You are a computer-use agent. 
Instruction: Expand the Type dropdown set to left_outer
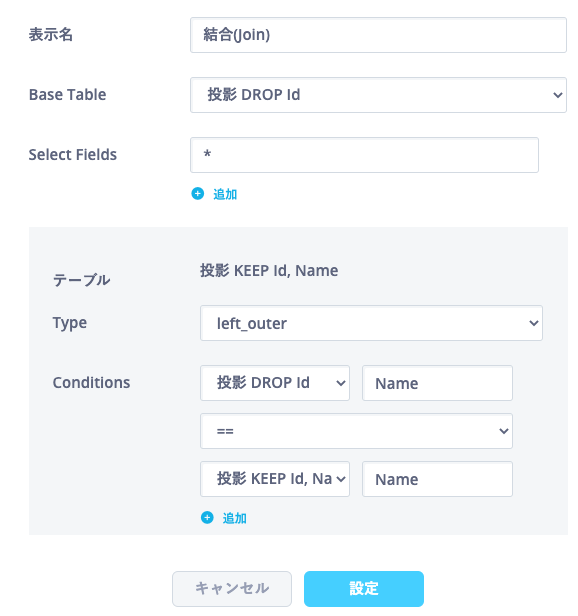(x=371, y=323)
